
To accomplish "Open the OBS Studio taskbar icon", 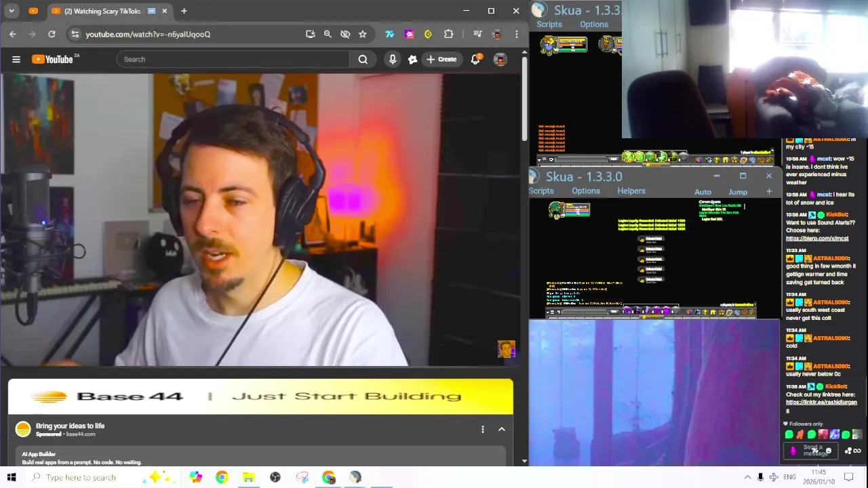I will tap(275, 477).
